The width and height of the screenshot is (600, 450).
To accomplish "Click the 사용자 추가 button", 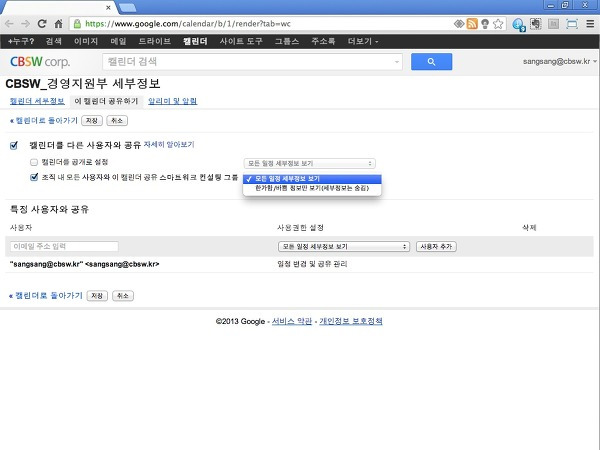I will pos(436,246).
